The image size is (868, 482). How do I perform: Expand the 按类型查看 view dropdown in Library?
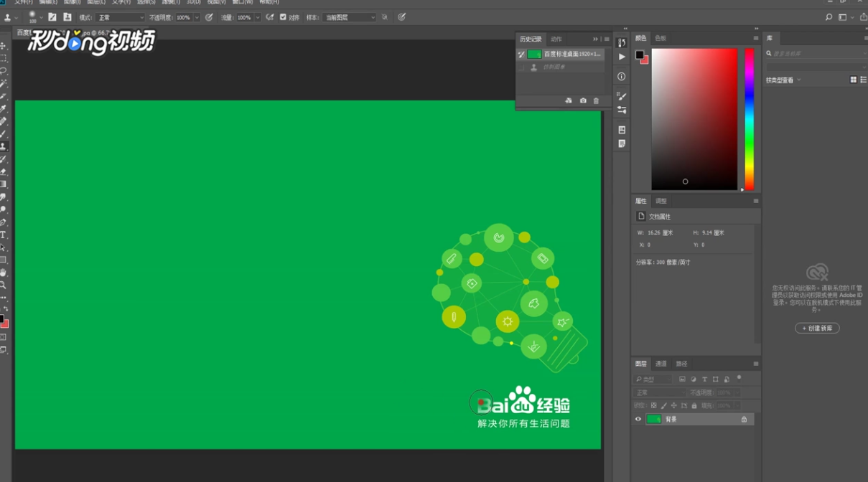(783, 80)
